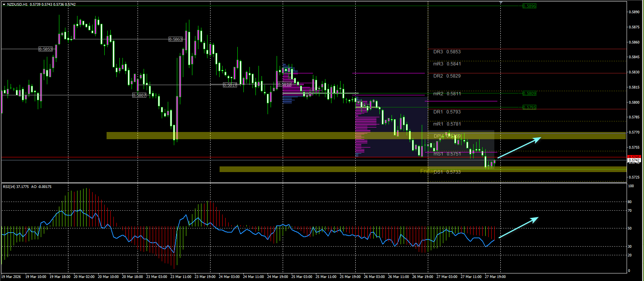644x281 pixels.
Task: Click the mR3 0.5841 pivot label
Action: click(447, 64)
